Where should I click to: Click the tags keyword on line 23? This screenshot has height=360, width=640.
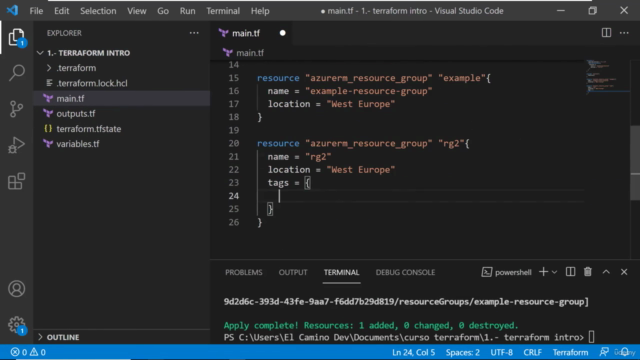(278, 182)
